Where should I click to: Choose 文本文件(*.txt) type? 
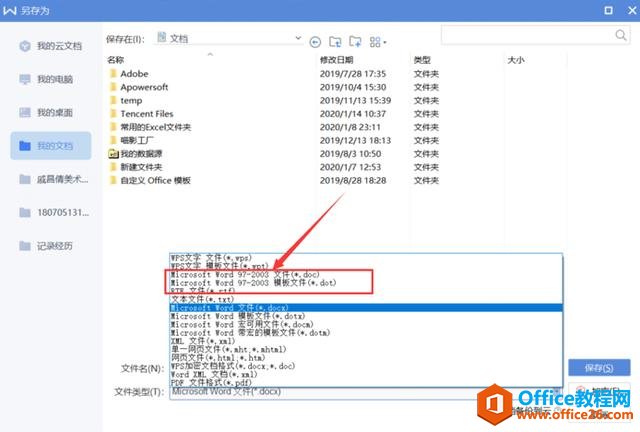click(366, 299)
